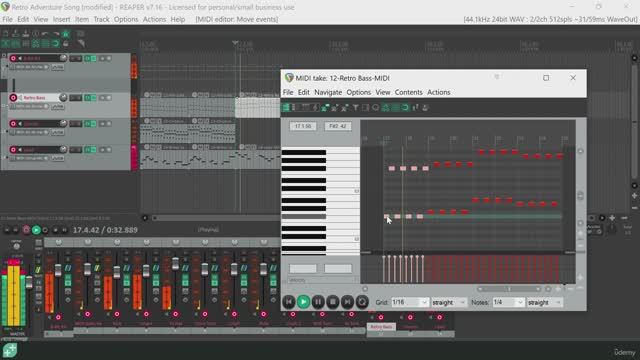Open the File menu of REAPER main window
Screen dimensions: 640x360
tap(7, 19)
